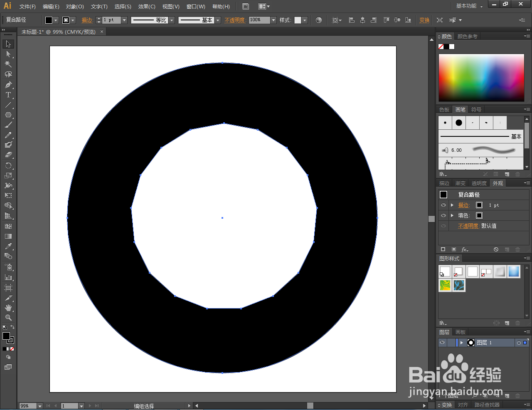This screenshot has height=410, width=532.
Task: Select the Direct Selection tool
Action: (8, 54)
